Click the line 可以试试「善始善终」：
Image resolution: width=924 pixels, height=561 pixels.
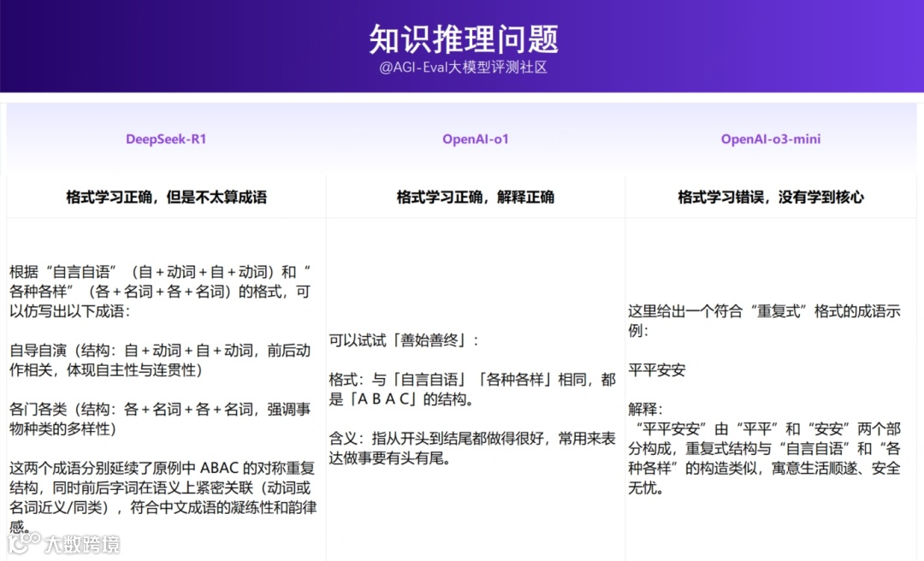click(x=404, y=340)
